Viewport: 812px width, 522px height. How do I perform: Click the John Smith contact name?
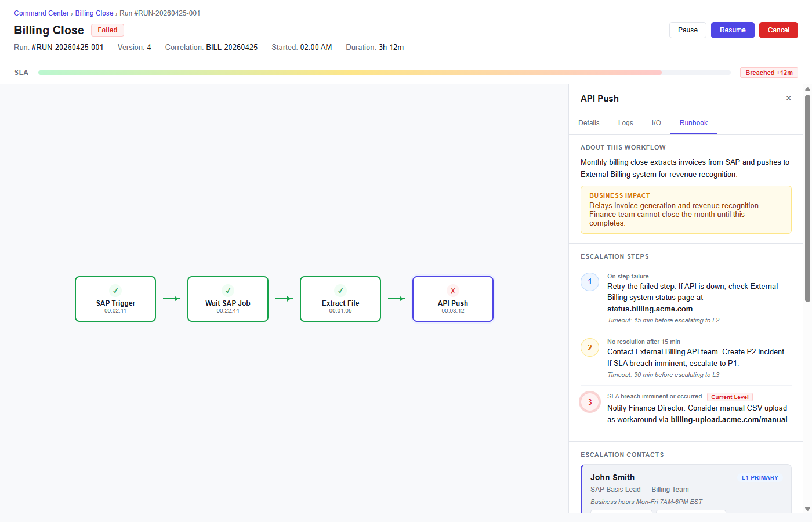[612, 477]
